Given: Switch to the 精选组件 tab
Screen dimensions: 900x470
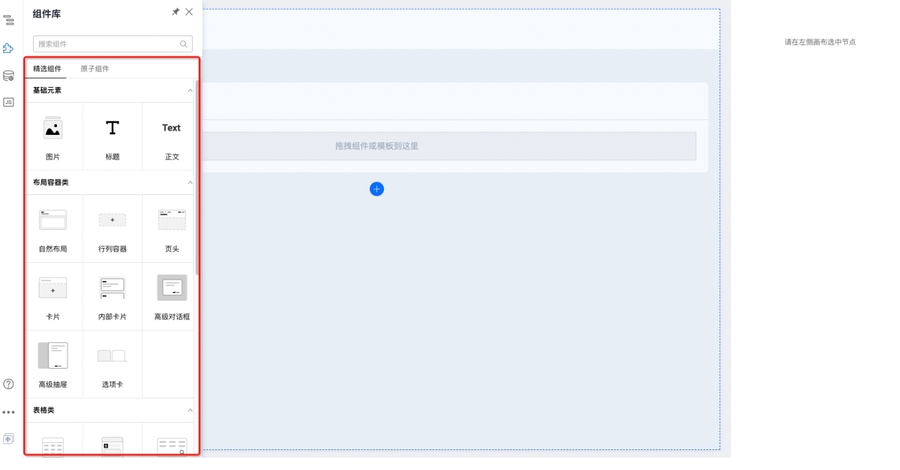Looking at the screenshot, I should point(47,69).
